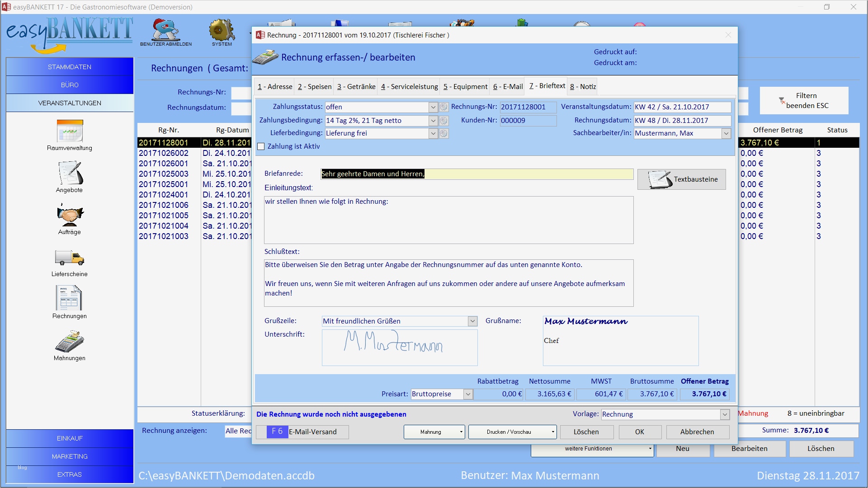Switch to the 8 - Notiz tab
Viewport: 868px width, 488px height.
click(x=583, y=86)
